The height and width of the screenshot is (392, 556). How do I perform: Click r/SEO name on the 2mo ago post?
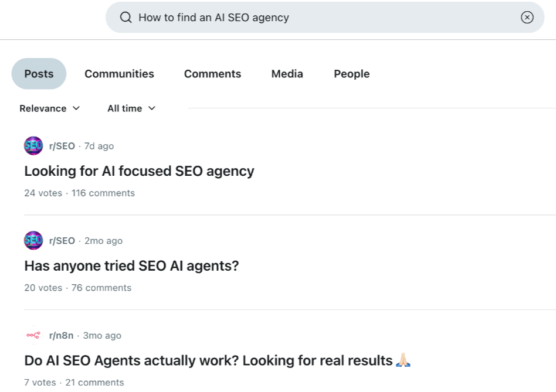point(62,241)
